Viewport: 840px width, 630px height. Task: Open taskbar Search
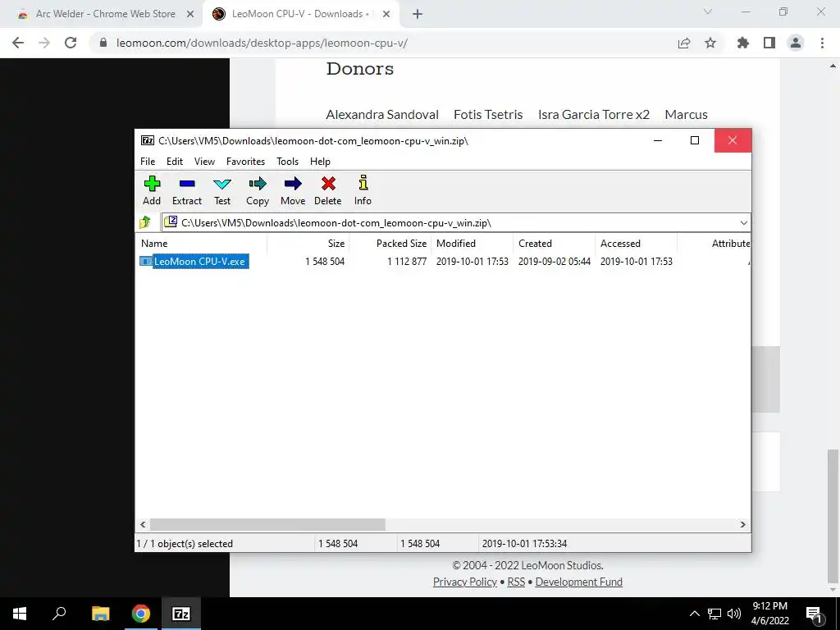pos(59,614)
